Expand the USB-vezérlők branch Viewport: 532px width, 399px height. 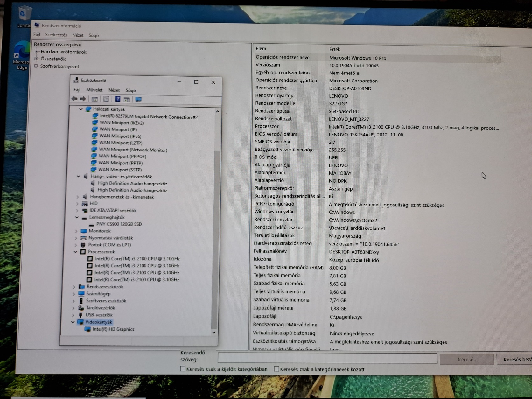[73, 315]
